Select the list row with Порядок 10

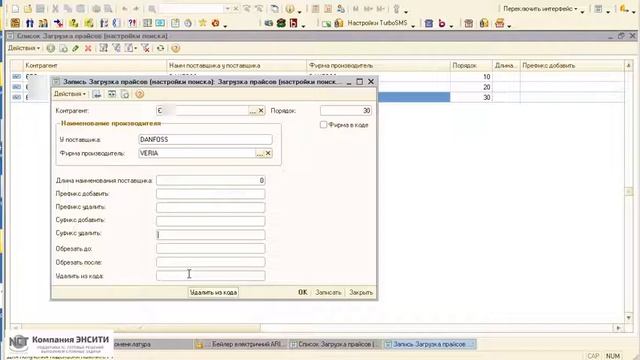(x=317, y=77)
